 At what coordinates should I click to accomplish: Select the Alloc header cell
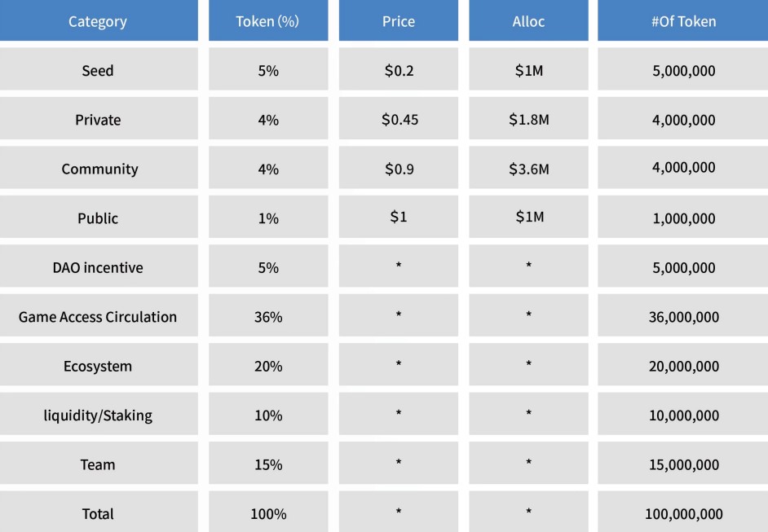(528, 21)
